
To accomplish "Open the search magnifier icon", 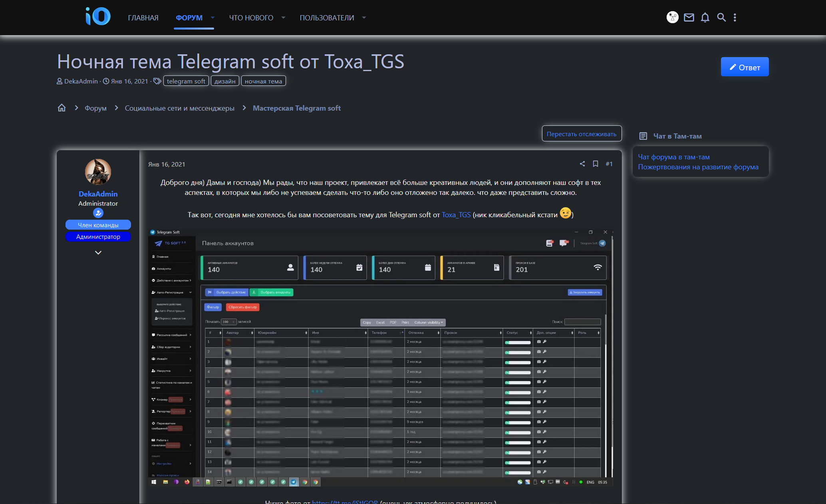I will click(x=721, y=18).
